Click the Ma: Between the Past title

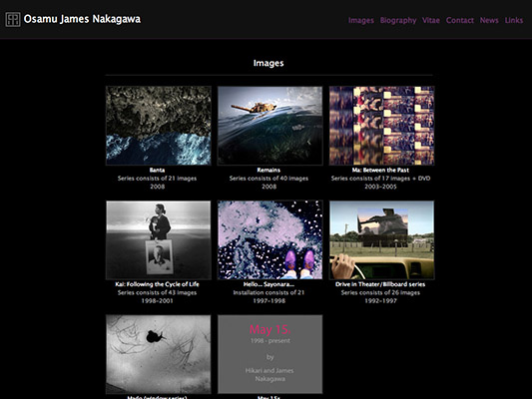(x=380, y=170)
